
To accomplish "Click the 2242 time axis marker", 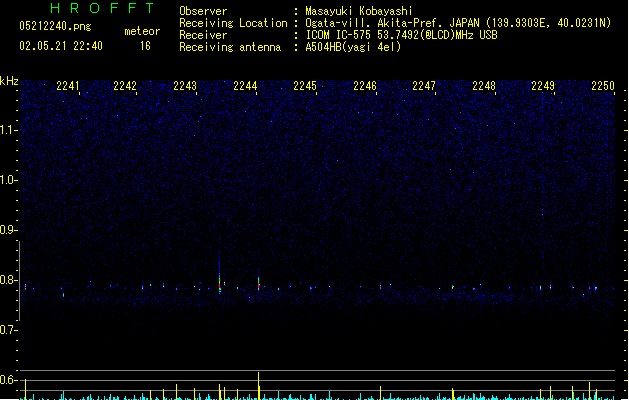I will [125, 86].
